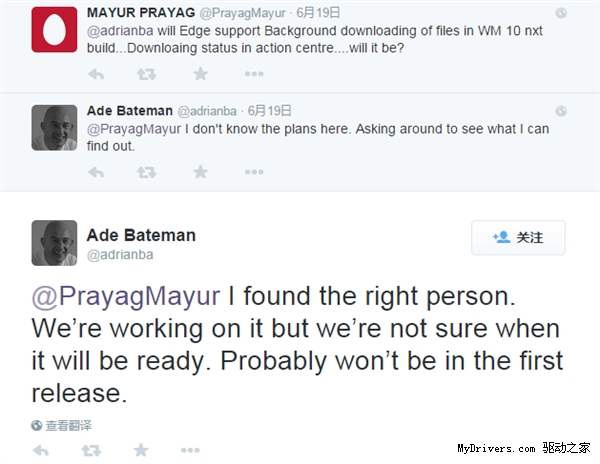Open MAYUR PRAYAG's red egg avatar
Image resolution: width=600 pixels, height=464 pixels.
(x=55, y=27)
